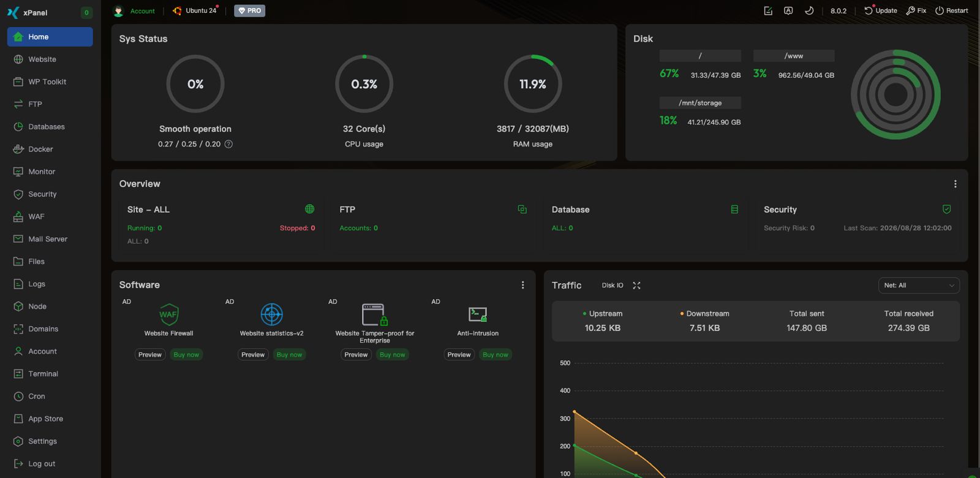Screen dimensions: 980x478
Task: Click the Fix button
Action: pyautogui.click(x=916, y=11)
